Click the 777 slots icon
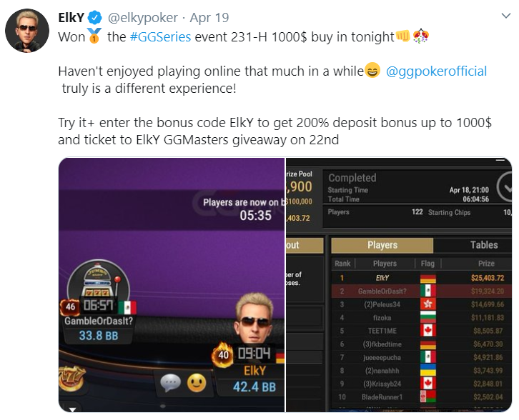The image size is (519, 420). coord(71,379)
